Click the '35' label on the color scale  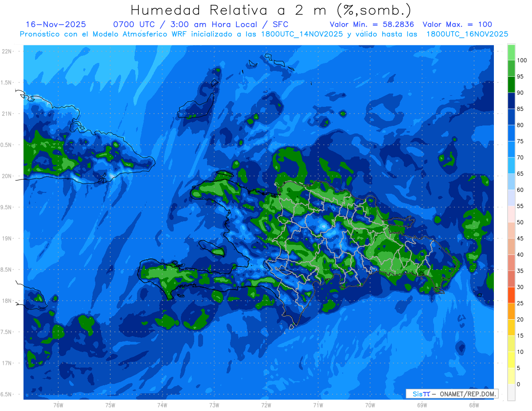click(x=520, y=271)
